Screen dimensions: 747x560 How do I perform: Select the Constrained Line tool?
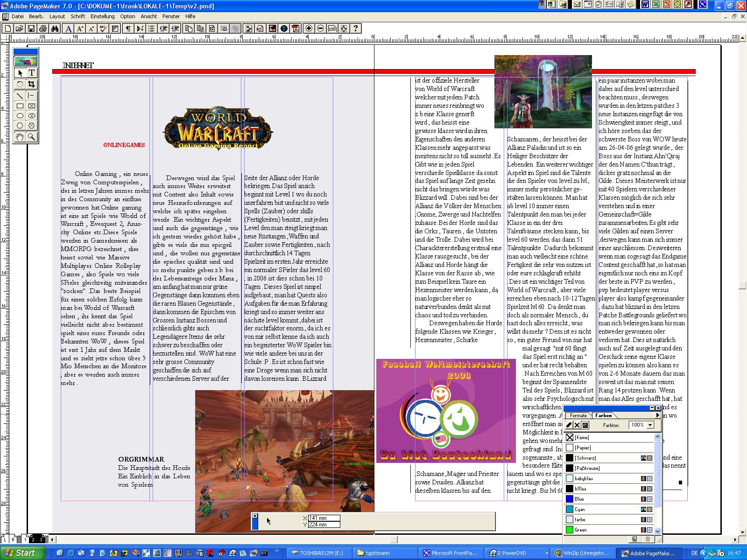31,96
